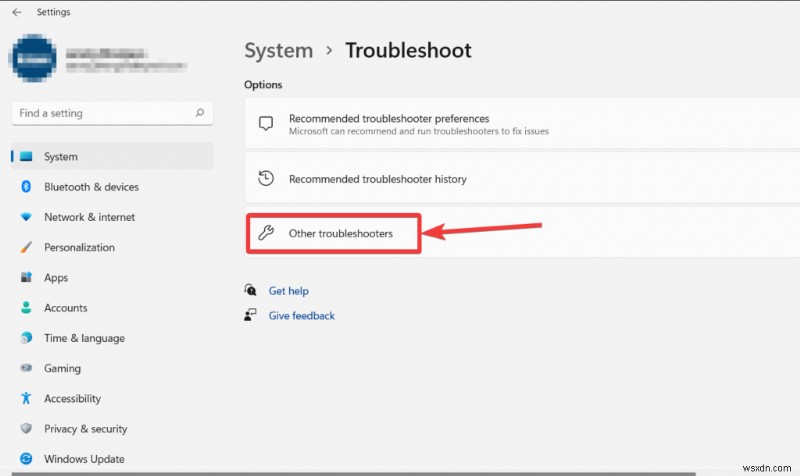Click the Windows Update sync icon

[26, 459]
